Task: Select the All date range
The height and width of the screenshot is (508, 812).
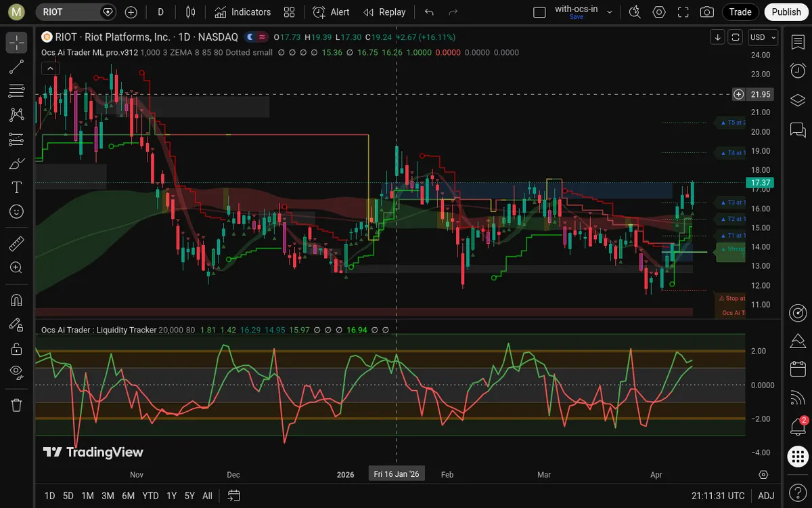Action: click(207, 495)
